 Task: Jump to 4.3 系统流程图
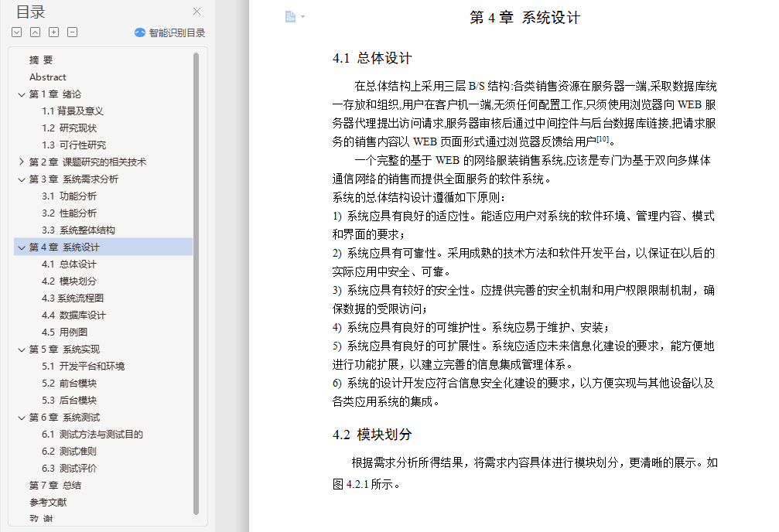(73, 298)
